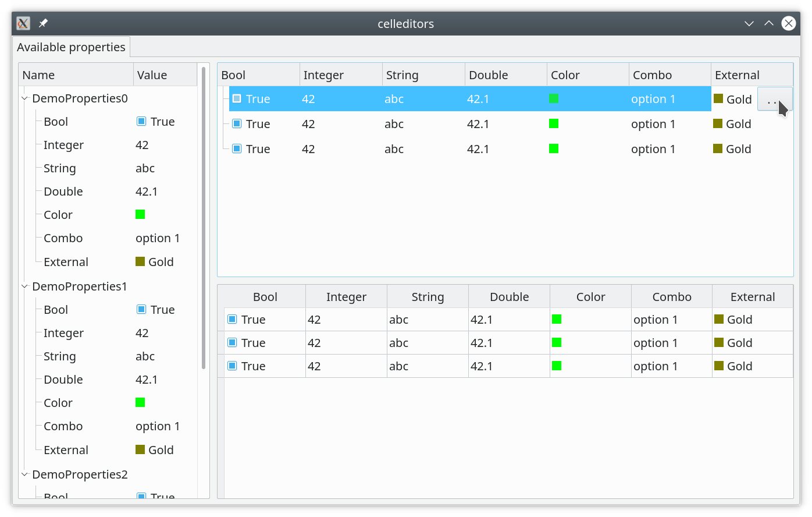Screen dimensions: 812x517
Task: Click abc in second upper-table row
Action: (x=394, y=124)
